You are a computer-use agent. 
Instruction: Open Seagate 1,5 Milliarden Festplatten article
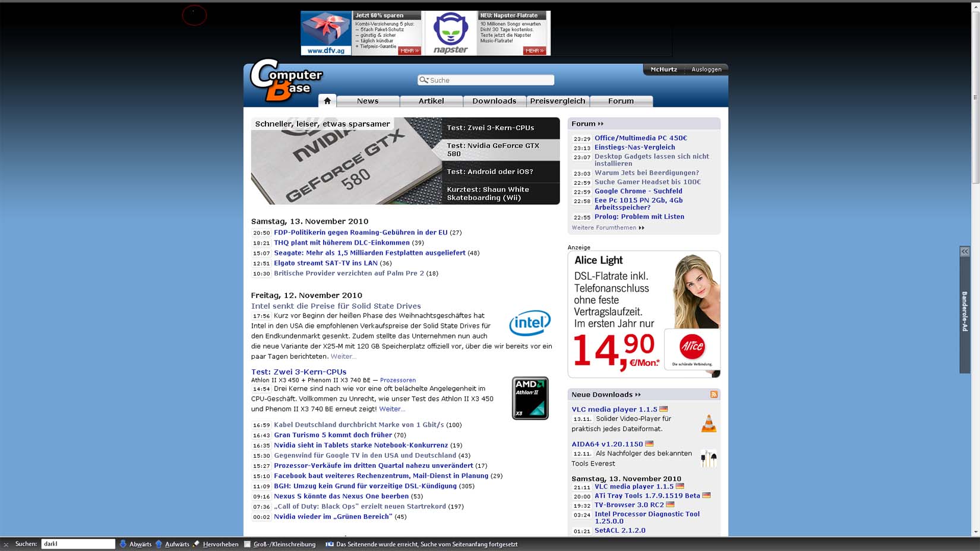(369, 252)
